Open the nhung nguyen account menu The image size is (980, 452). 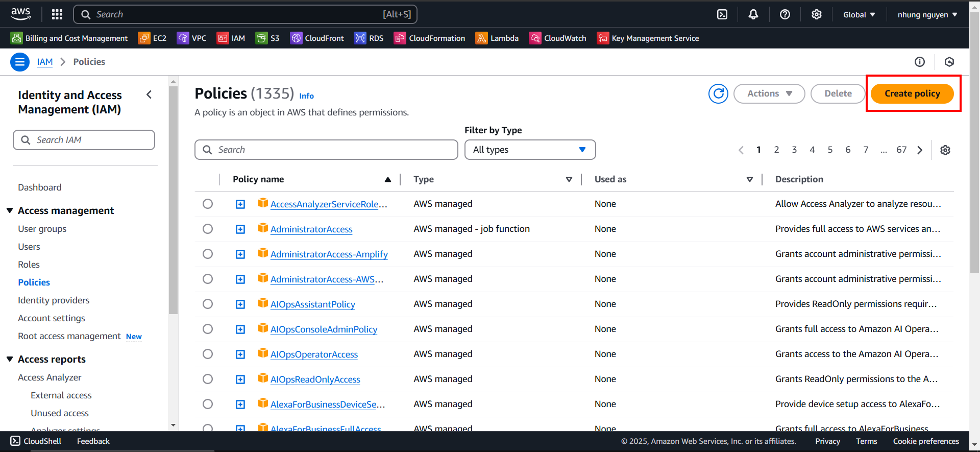click(927, 15)
